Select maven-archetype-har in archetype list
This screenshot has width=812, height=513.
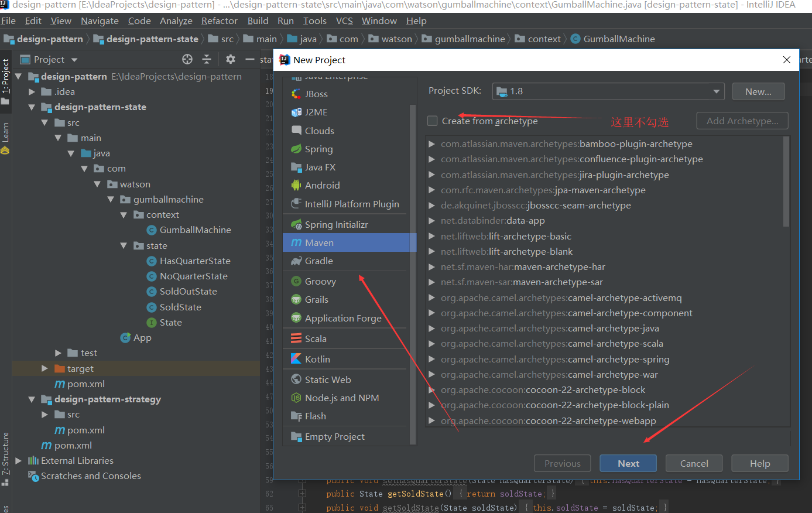click(x=523, y=267)
